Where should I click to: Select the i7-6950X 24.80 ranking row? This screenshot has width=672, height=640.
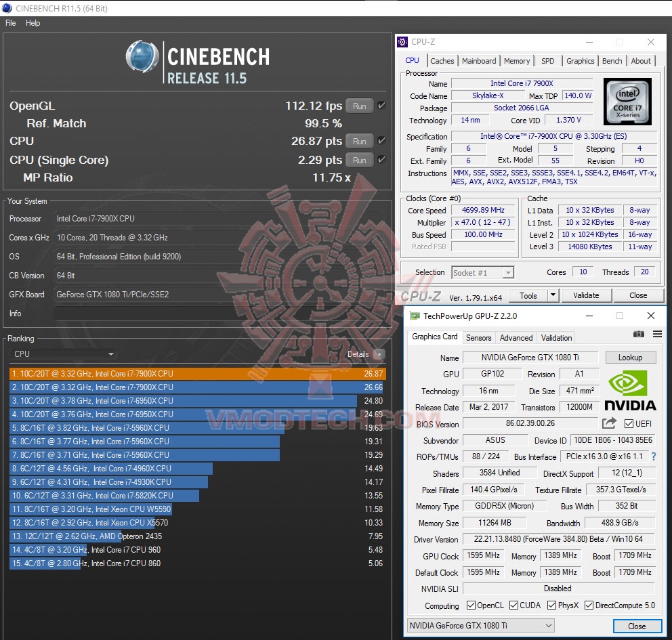point(198,400)
